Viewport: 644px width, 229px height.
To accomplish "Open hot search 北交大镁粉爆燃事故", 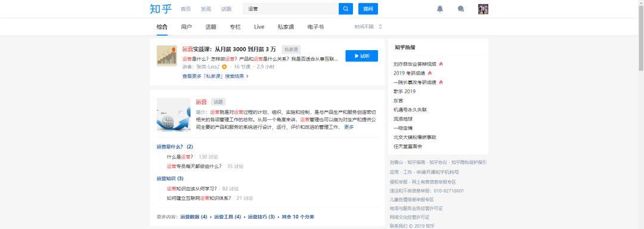I will coord(415,137).
